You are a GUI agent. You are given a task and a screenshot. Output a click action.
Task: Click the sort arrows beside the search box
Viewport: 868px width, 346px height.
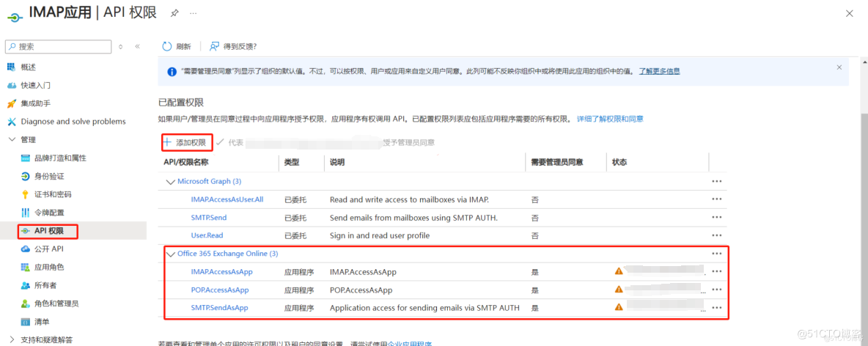point(121,47)
